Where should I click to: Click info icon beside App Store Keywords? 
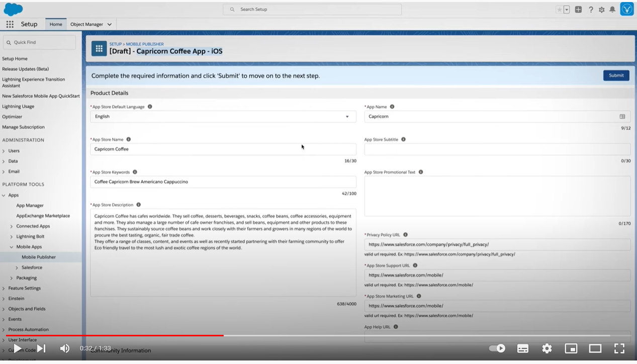pos(135,172)
